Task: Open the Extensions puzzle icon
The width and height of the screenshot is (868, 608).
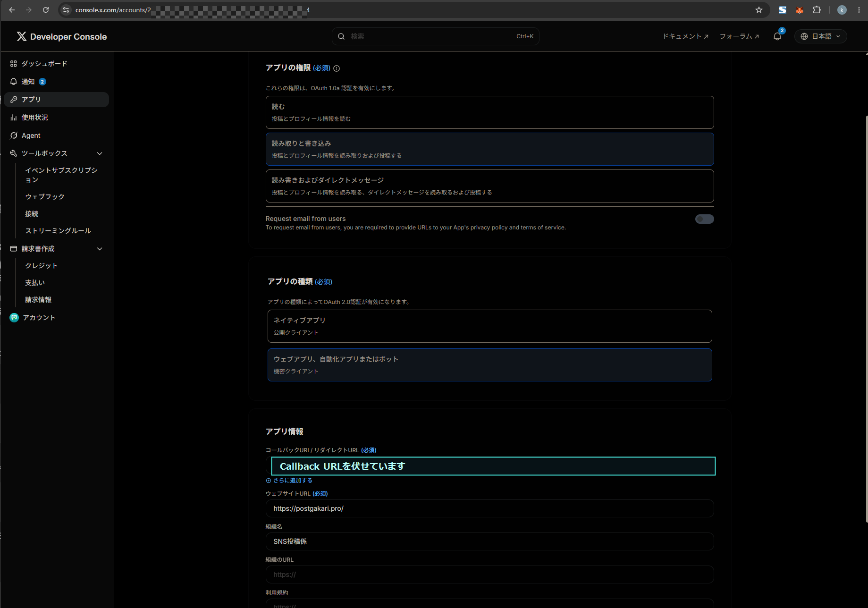Action: [x=817, y=10]
